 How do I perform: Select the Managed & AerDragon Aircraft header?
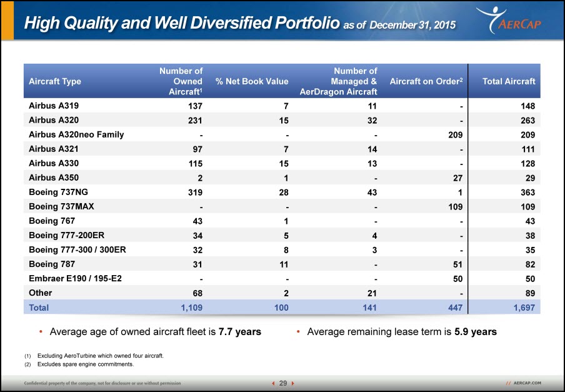tap(338, 81)
